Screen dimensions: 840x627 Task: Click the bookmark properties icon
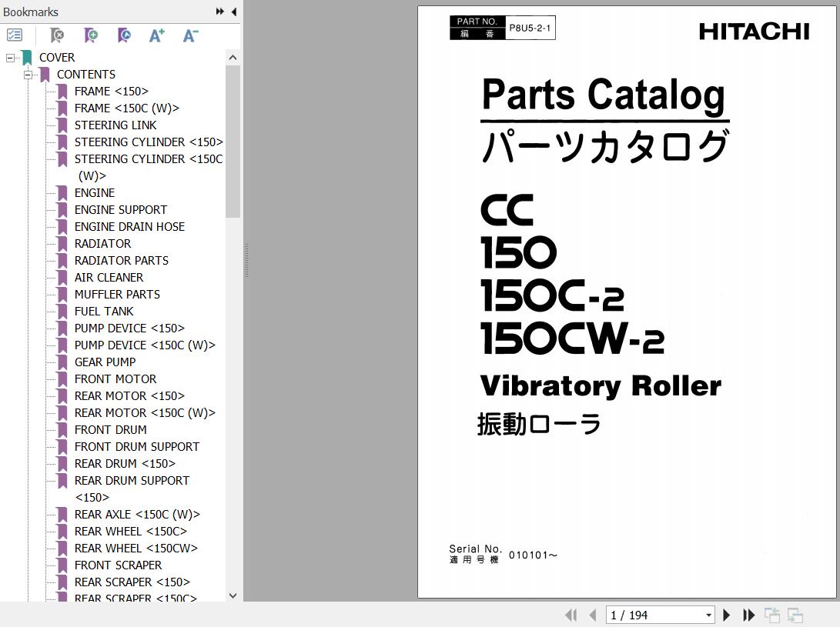click(x=124, y=35)
